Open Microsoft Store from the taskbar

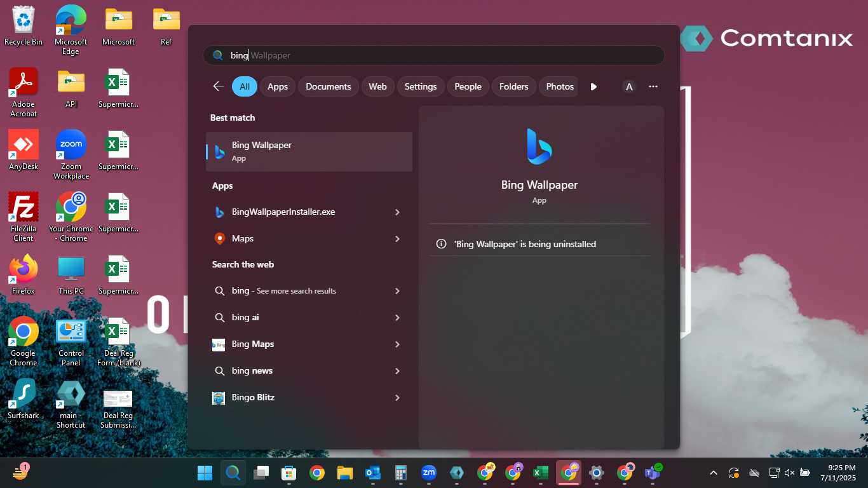[289, 473]
